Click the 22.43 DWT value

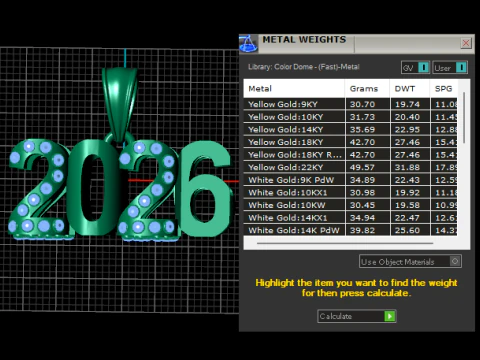tap(407, 180)
